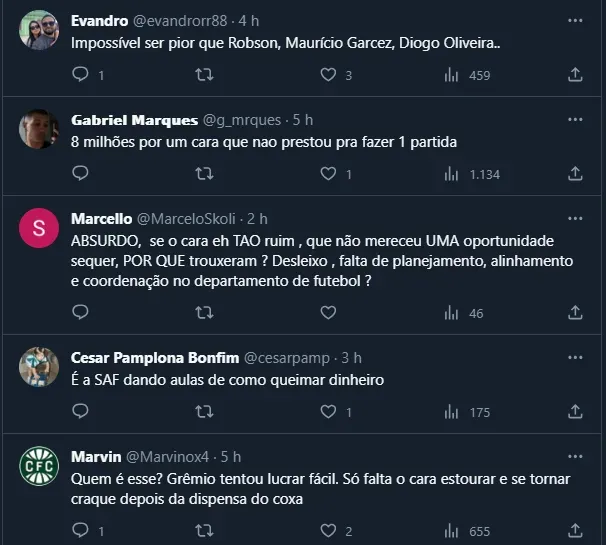Expand more options on Marvin's tweet
Viewport: 606px width, 545px height.
[575, 457]
